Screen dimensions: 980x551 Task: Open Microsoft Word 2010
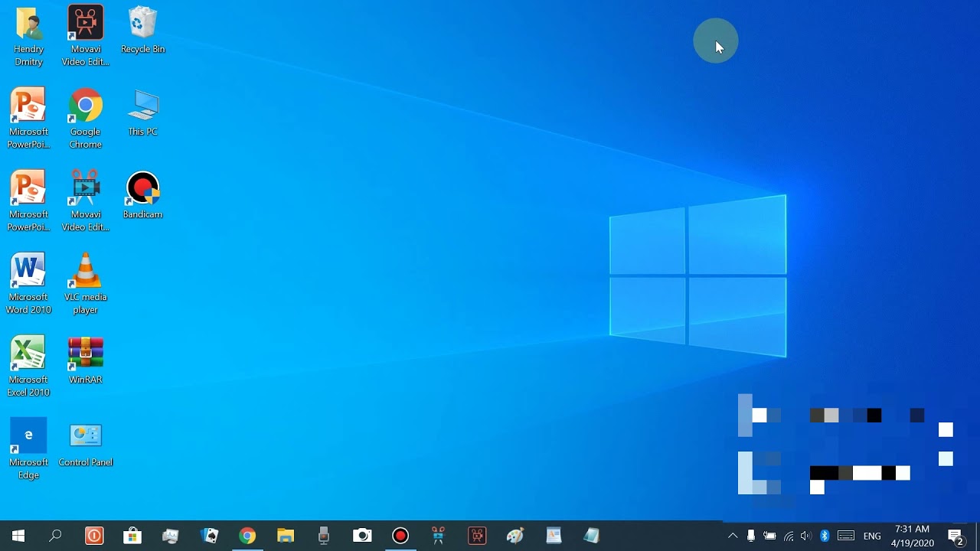point(28,269)
